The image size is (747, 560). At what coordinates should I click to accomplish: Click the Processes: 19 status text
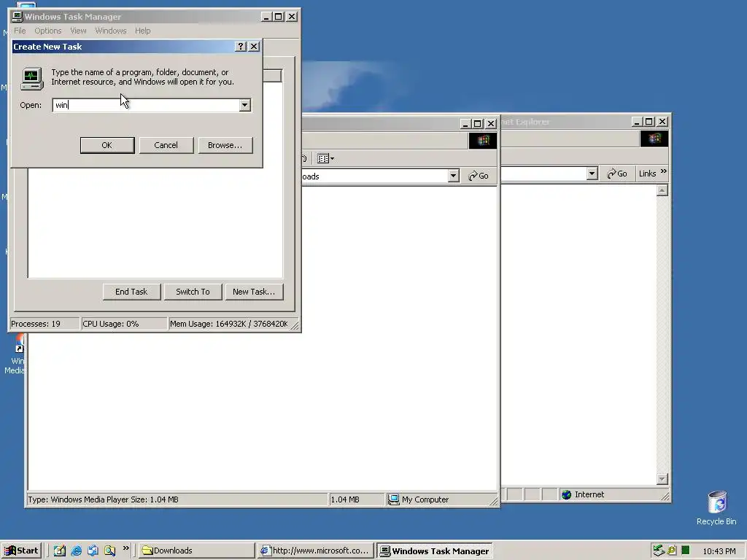click(x=36, y=324)
